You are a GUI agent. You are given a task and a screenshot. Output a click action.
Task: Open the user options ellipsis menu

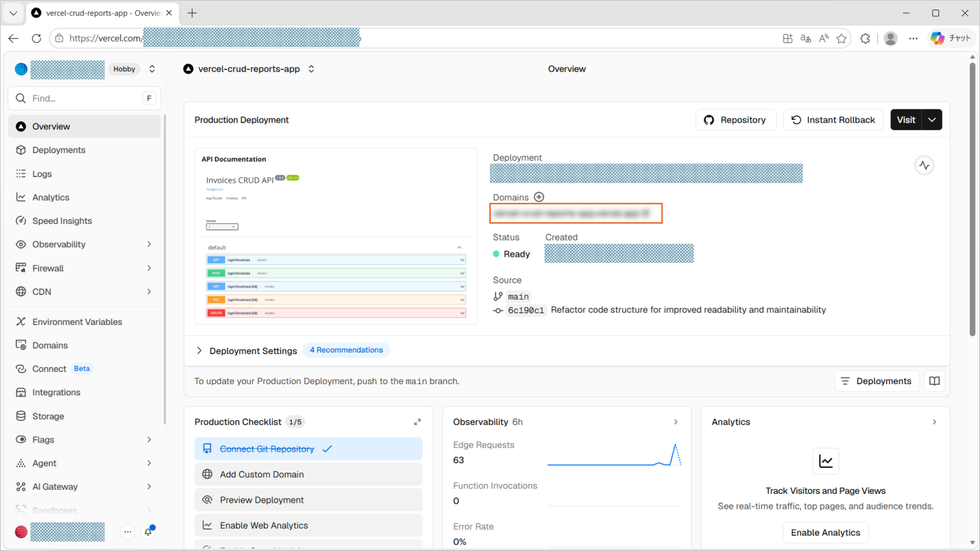127,531
